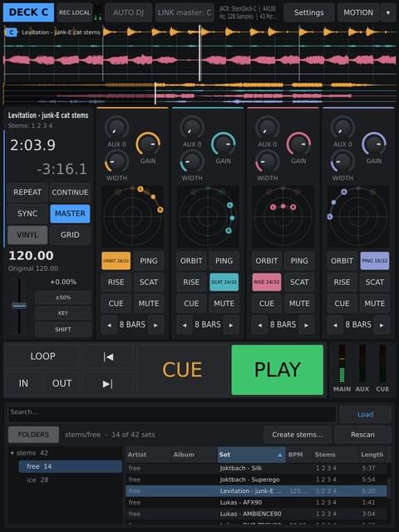The height and width of the screenshot is (532, 399).
Task: Collapse the stems 42 folder tree
Action: (x=12, y=453)
